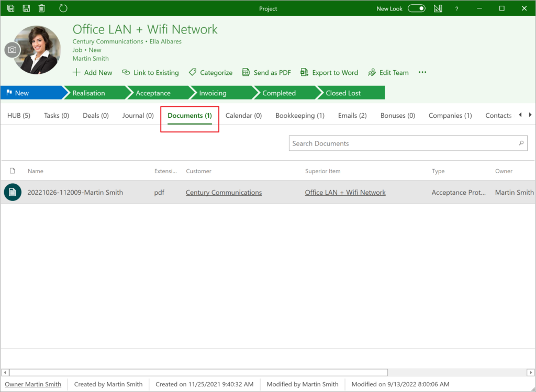Click the Save disk icon

[26, 8]
